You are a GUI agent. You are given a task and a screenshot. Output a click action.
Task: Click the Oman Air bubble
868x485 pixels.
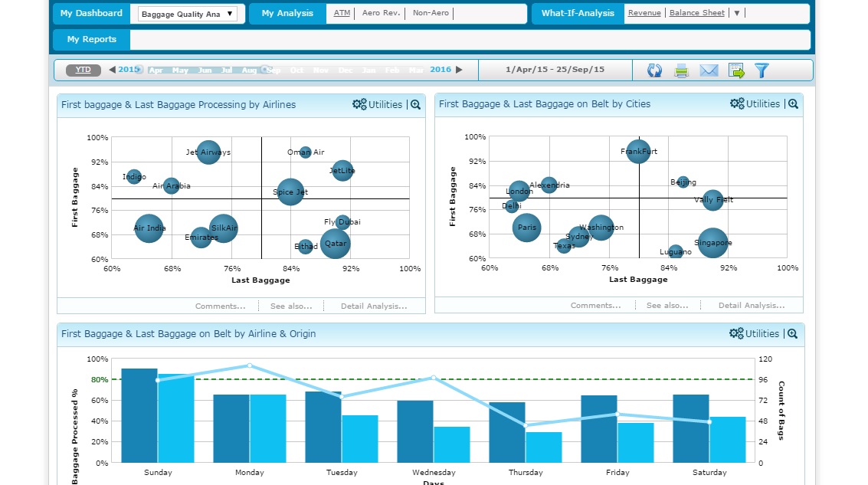tap(306, 152)
